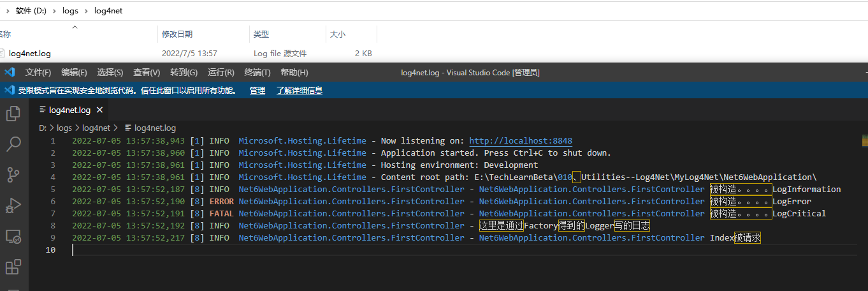Click the LogCritical text on line 7
The height and width of the screenshot is (291, 868).
799,214
